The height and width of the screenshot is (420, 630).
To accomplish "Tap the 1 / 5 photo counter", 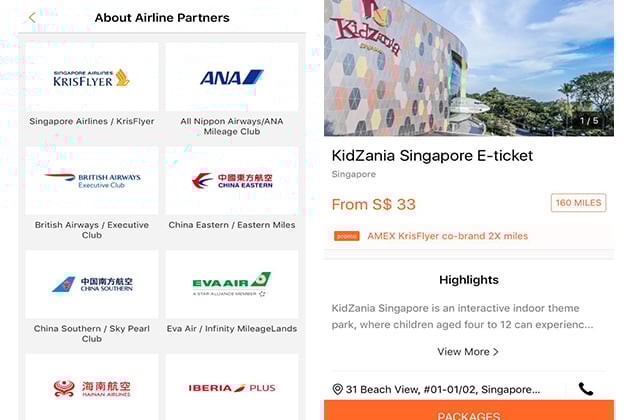I will tap(588, 121).
